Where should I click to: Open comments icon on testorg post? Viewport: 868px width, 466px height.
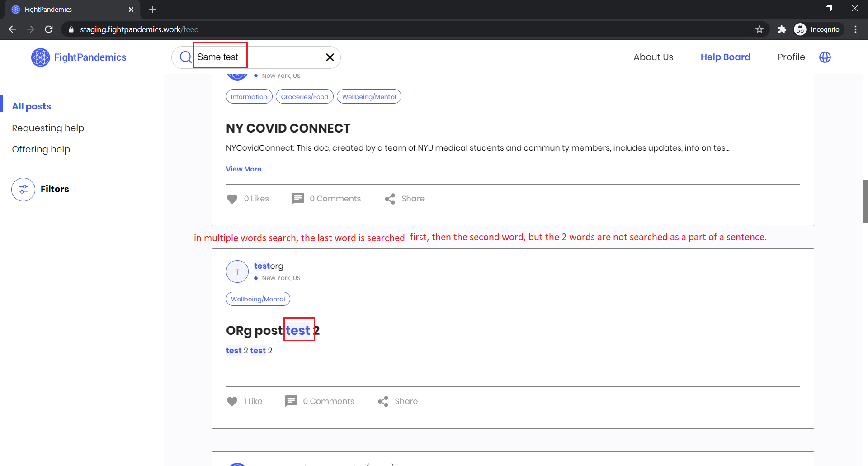tap(291, 401)
